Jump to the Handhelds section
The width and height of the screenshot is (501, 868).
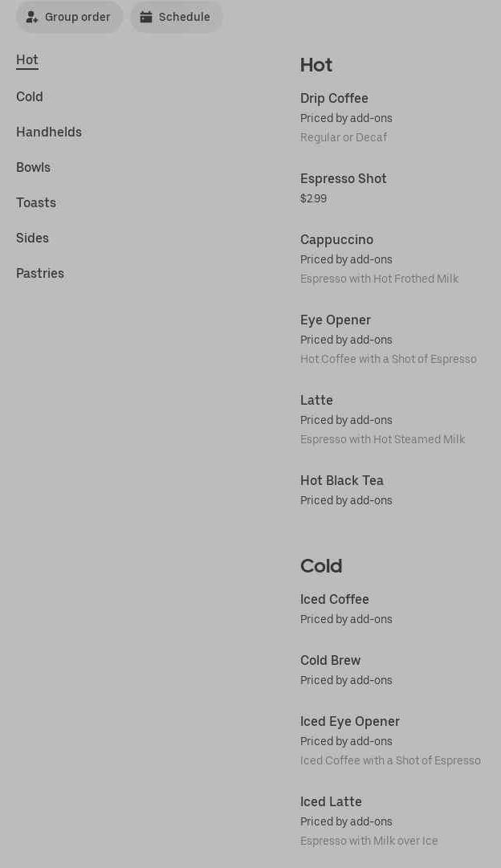49,132
